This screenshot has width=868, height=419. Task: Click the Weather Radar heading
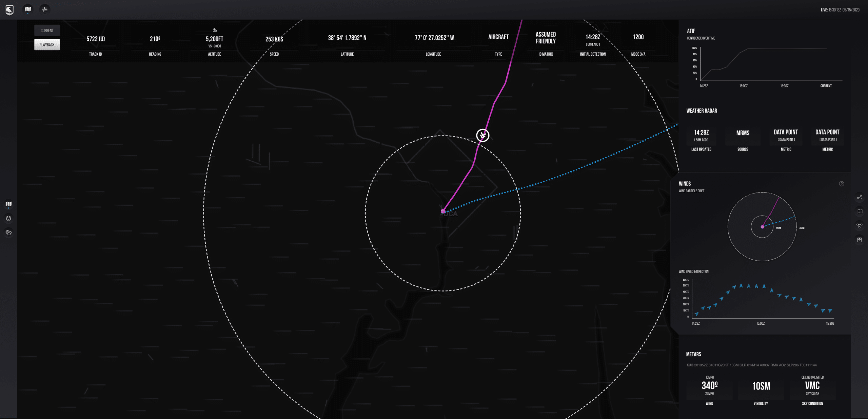point(702,111)
